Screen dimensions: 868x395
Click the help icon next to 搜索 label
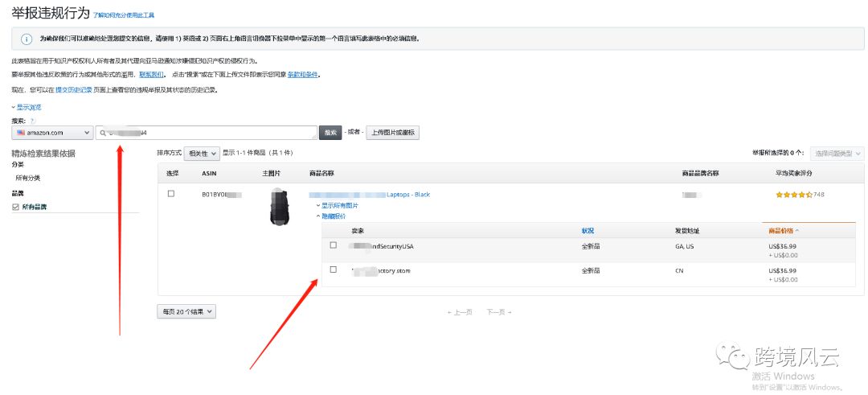click(33, 121)
